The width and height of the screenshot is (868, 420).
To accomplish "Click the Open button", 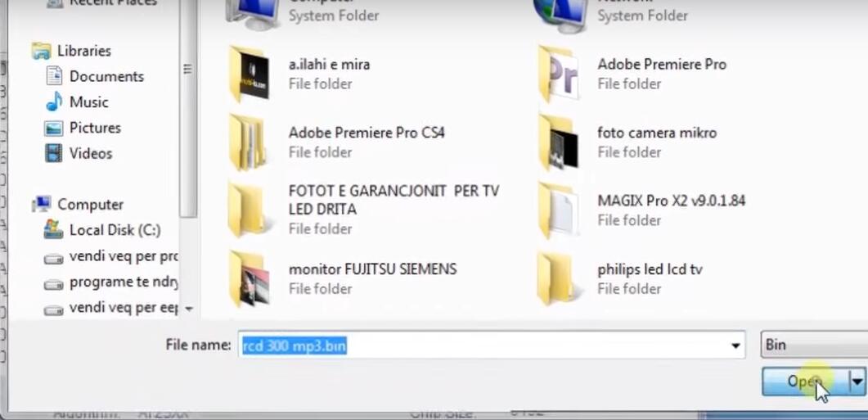I will coord(806,382).
